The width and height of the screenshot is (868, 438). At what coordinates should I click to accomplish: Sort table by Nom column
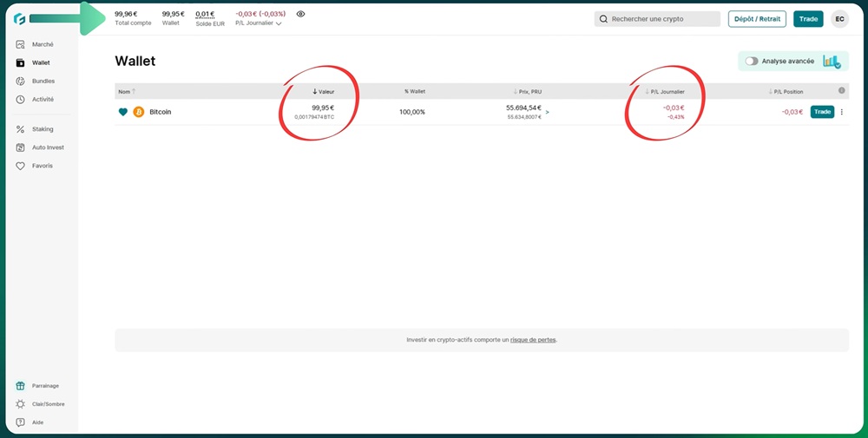(127, 91)
